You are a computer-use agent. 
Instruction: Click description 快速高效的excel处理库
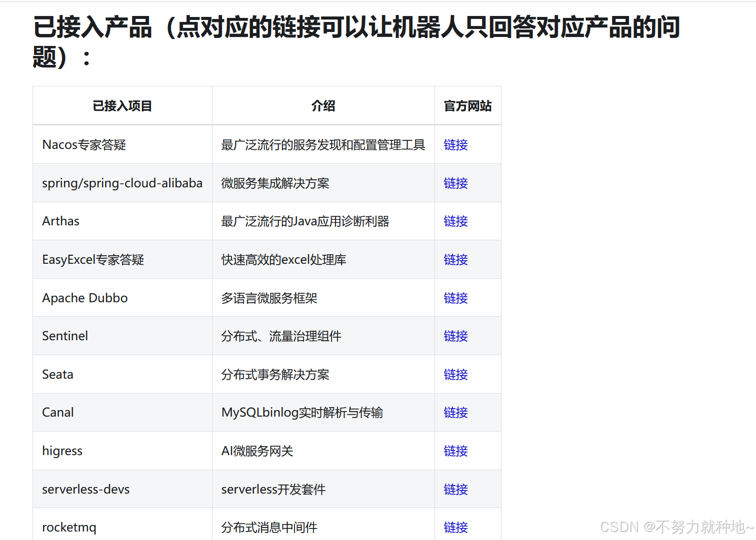[x=283, y=260]
